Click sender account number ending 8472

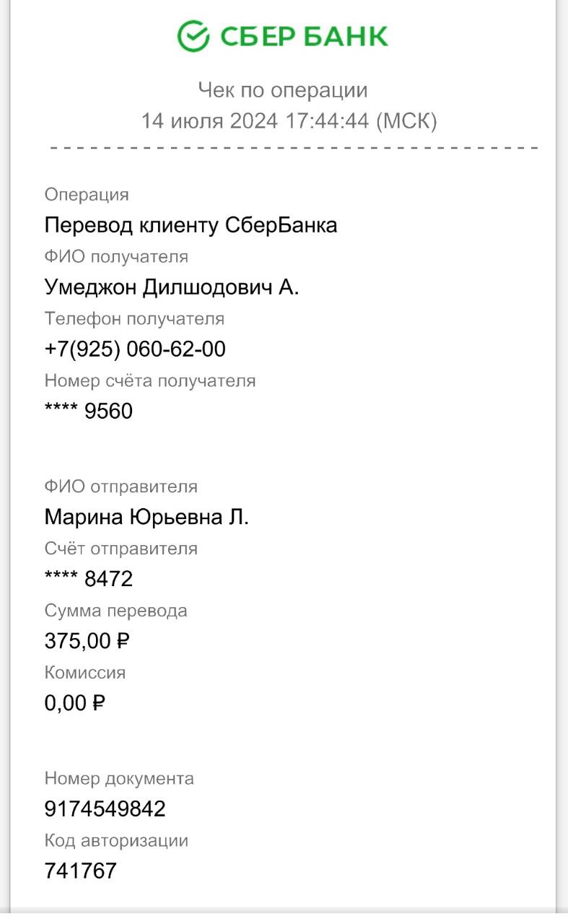[89, 579]
